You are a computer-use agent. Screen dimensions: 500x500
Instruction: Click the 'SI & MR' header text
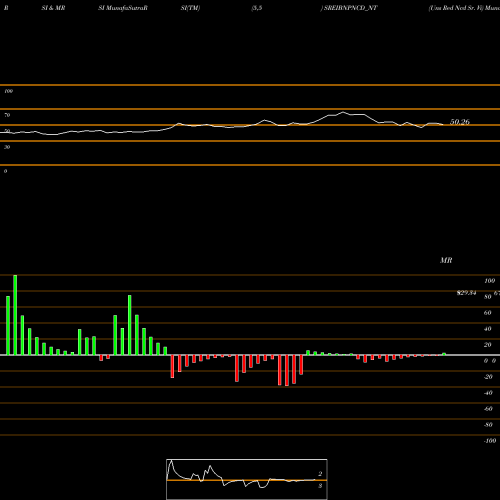(53, 8)
